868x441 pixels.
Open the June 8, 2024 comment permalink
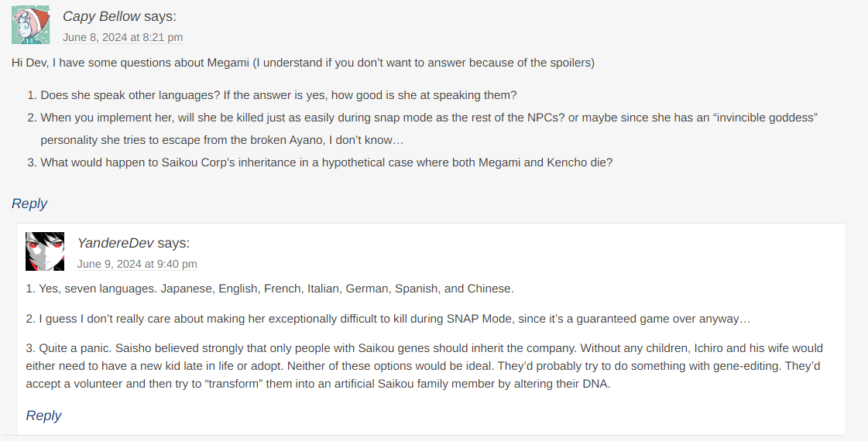(x=122, y=37)
